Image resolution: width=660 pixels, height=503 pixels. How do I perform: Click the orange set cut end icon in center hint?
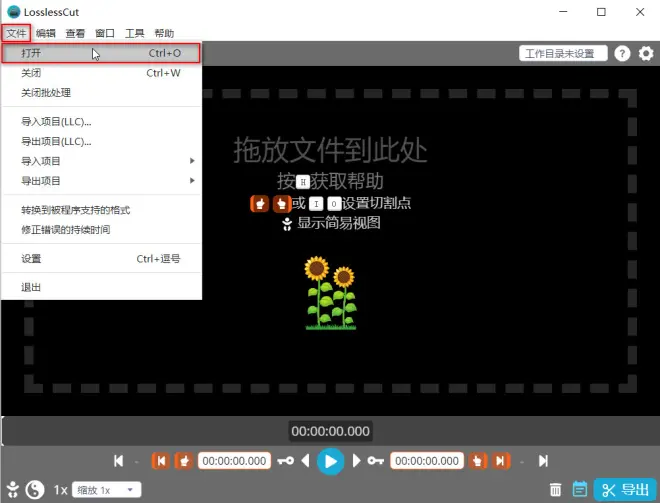tap(282, 204)
